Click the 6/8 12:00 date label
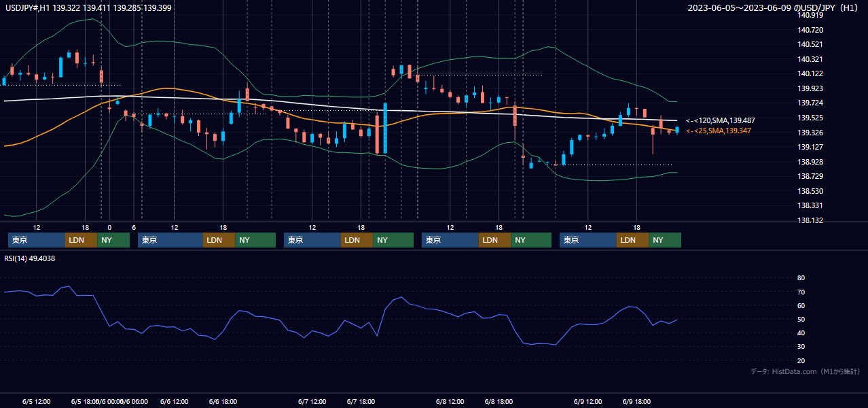 click(x=450, y=402)
